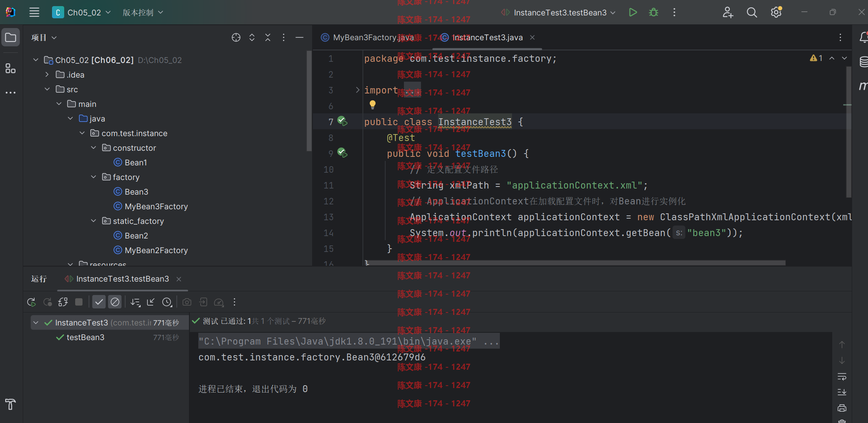
Task: Toggle show ignored tests filter
Action: 115,302
